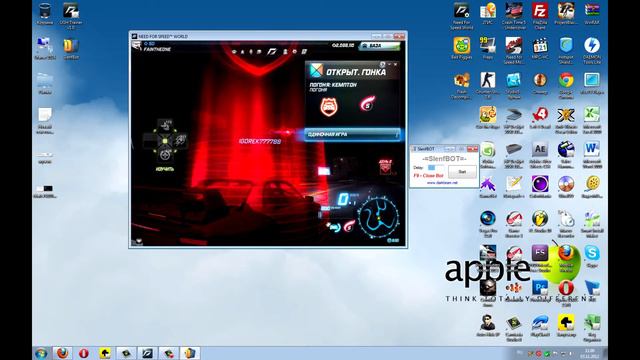This screenshot has height=360, width=640.
Task: Open the Photoshop desktop icon
Action: [540, 290]
